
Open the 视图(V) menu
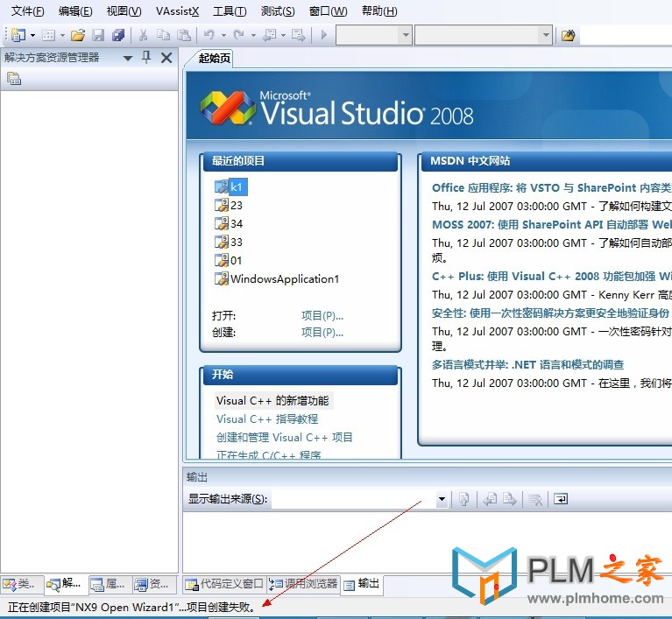124,11
